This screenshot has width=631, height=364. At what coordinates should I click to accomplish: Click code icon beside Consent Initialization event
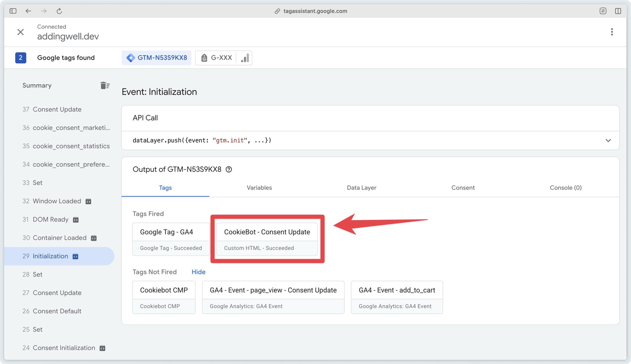click(102, 348)
